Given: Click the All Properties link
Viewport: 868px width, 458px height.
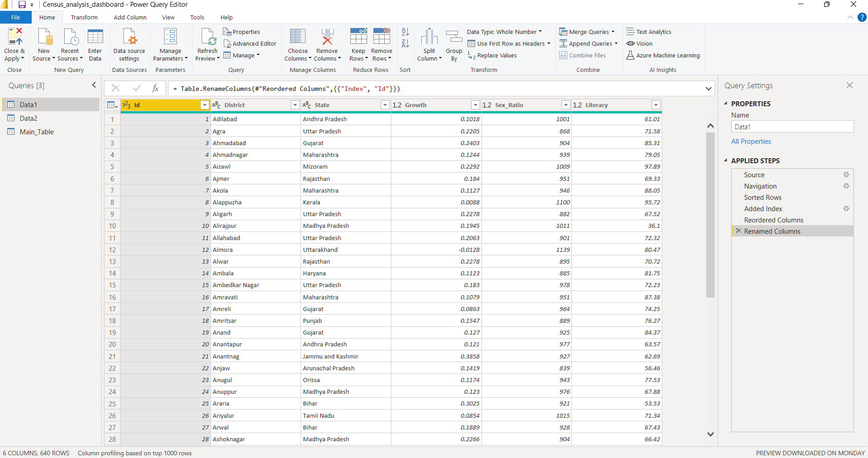Looking at the screenshot, I should [x=750, y=141].
